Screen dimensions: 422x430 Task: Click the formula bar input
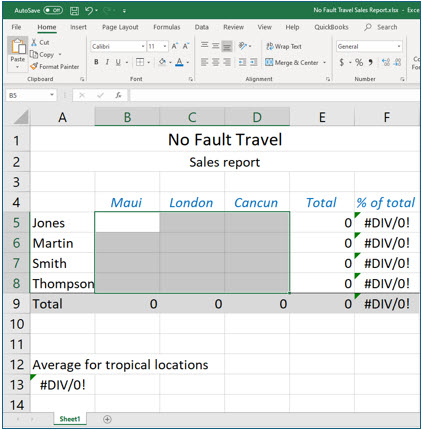pos(275,95)
